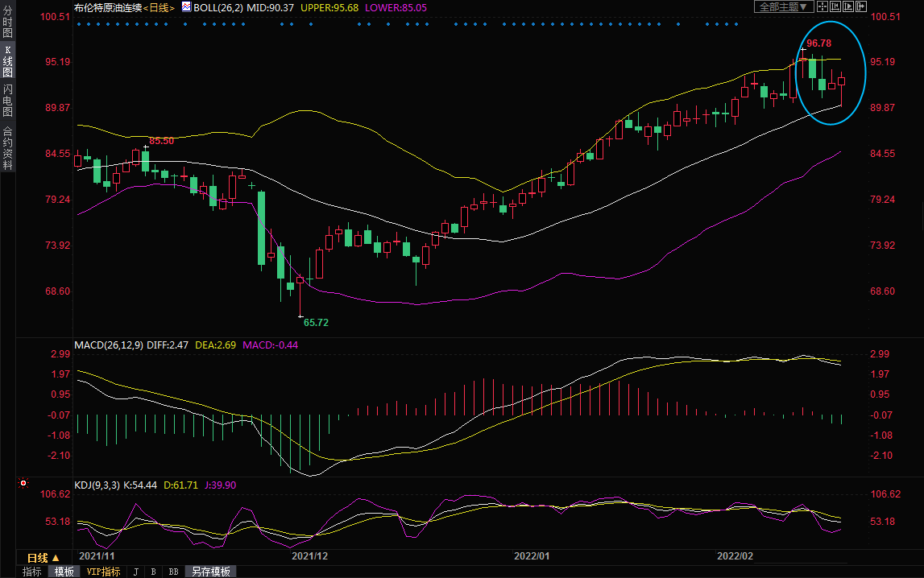
Task: Open the VIP指标 tab
Action: [103, 572]
